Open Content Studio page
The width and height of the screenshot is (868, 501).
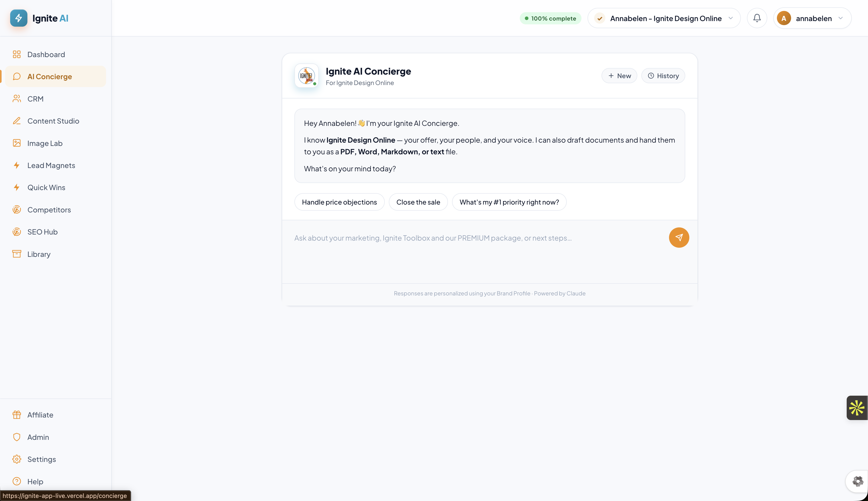pyautogui.click(x=55, y=121)
